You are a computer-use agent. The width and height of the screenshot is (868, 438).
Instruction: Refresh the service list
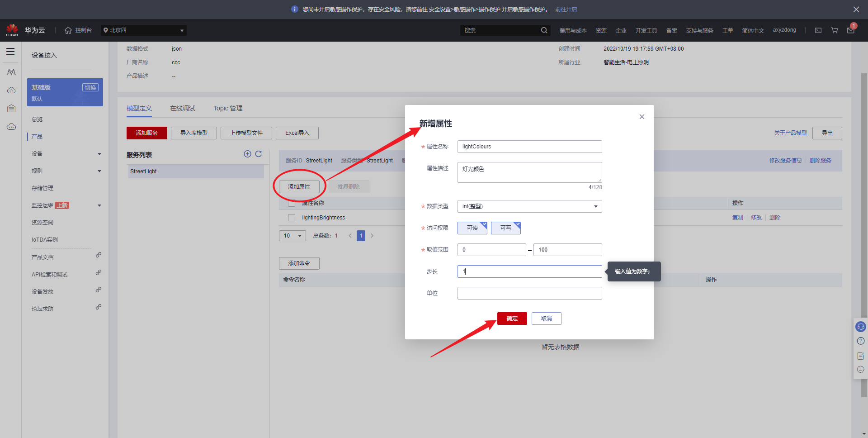pos(259,154)
